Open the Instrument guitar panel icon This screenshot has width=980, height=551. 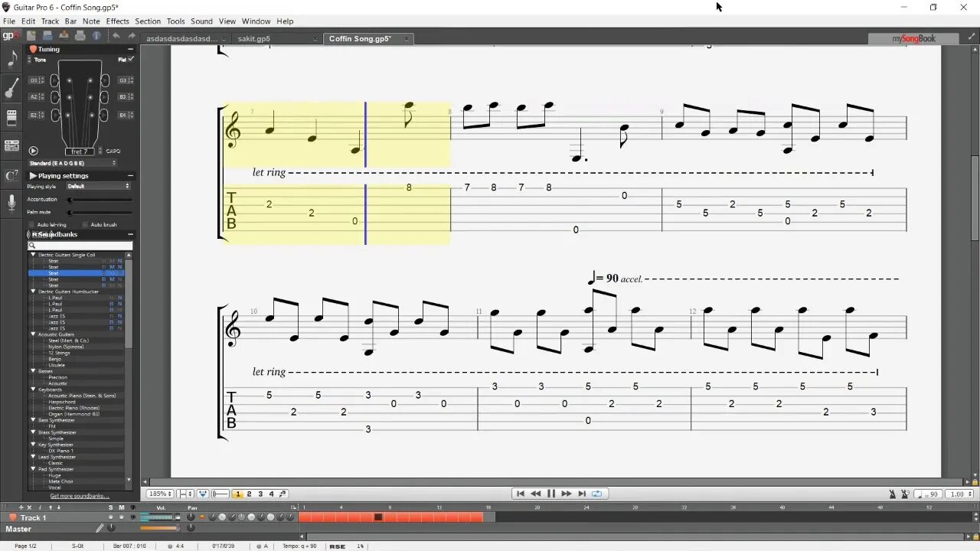11,89
